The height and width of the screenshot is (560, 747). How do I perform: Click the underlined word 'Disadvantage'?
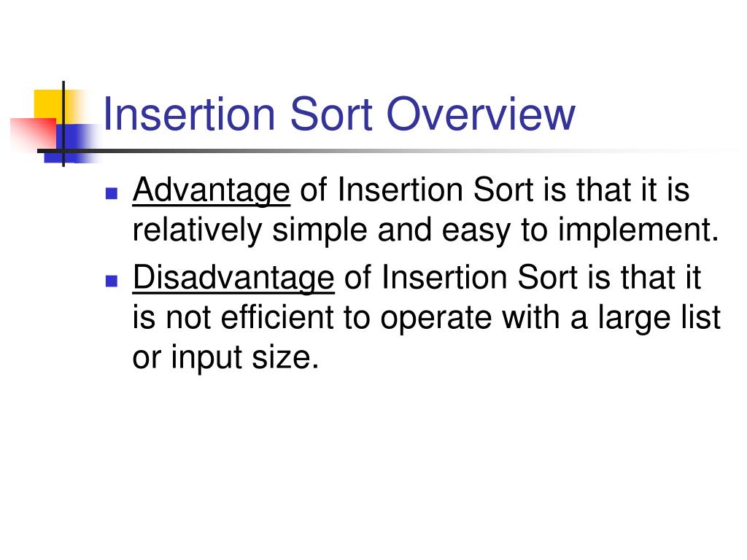233,279
